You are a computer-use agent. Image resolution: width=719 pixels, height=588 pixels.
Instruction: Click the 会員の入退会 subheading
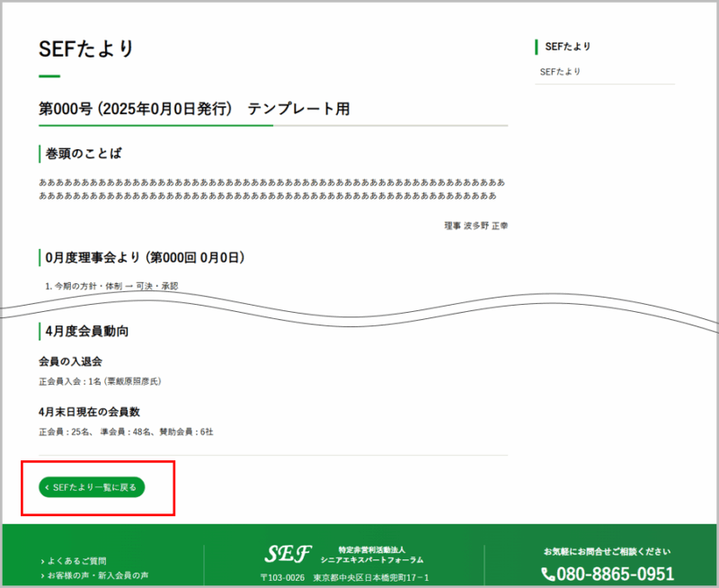click(x=70, y=362)
